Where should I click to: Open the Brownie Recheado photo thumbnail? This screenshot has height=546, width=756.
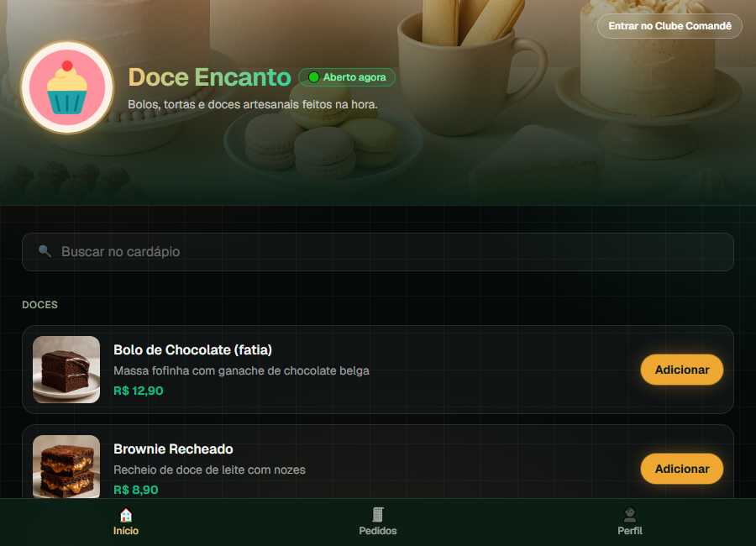pos(66,466)
